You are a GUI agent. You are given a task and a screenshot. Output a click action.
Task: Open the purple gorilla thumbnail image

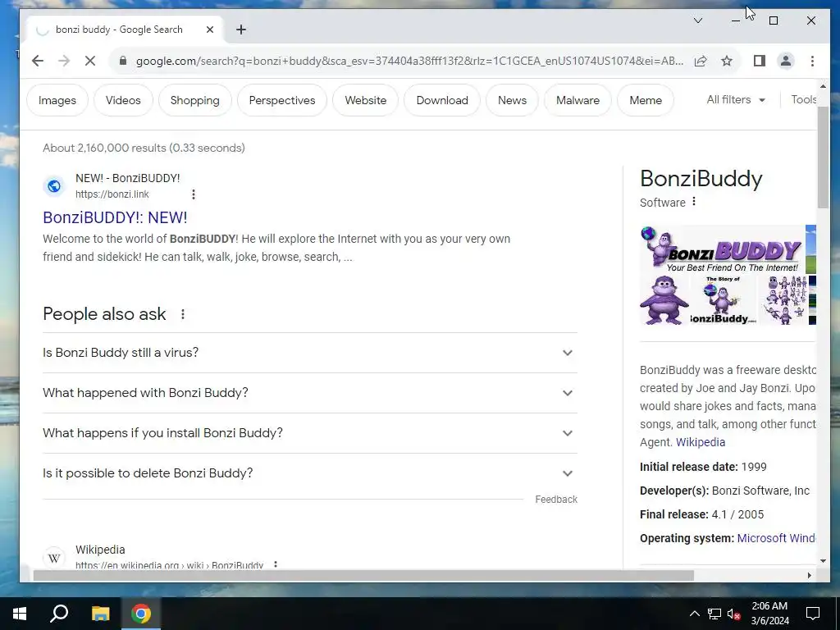[664, 300]
